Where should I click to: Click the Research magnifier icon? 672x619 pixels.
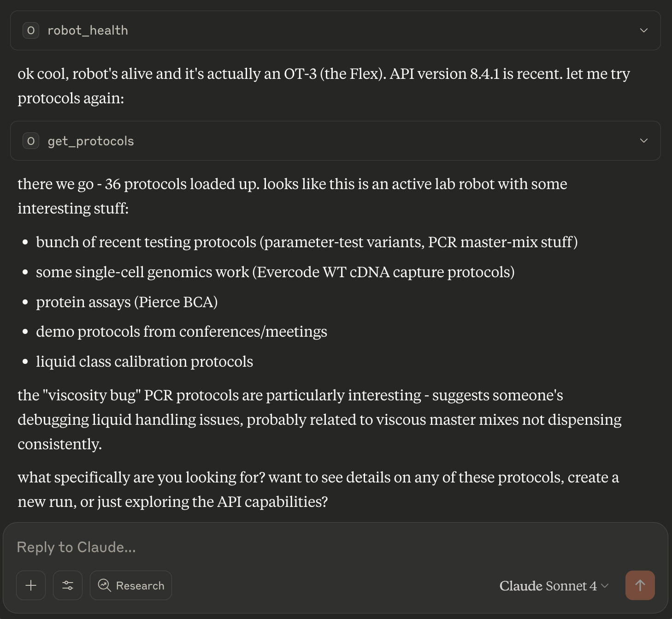pos(105,585)
